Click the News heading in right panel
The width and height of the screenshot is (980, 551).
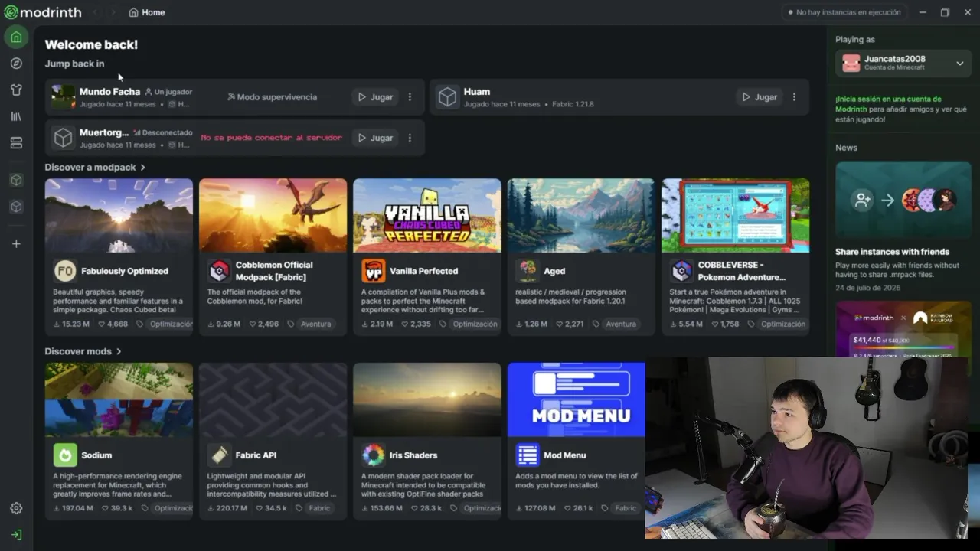846,148
